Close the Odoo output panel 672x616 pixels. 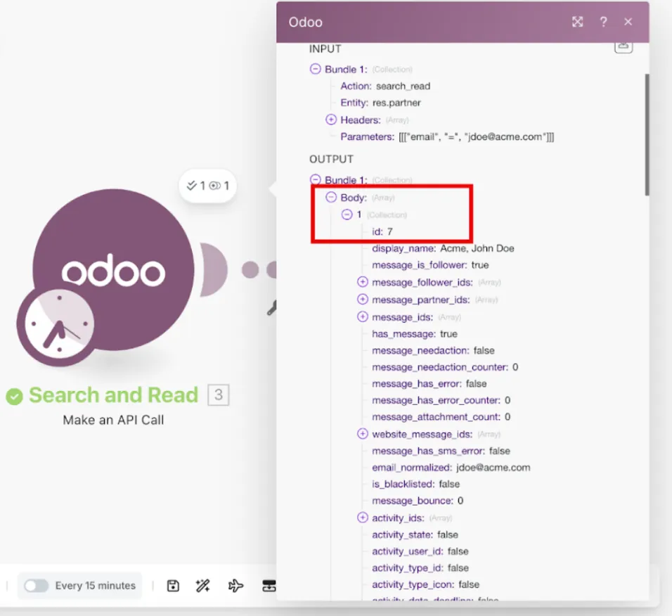[628, 22]
